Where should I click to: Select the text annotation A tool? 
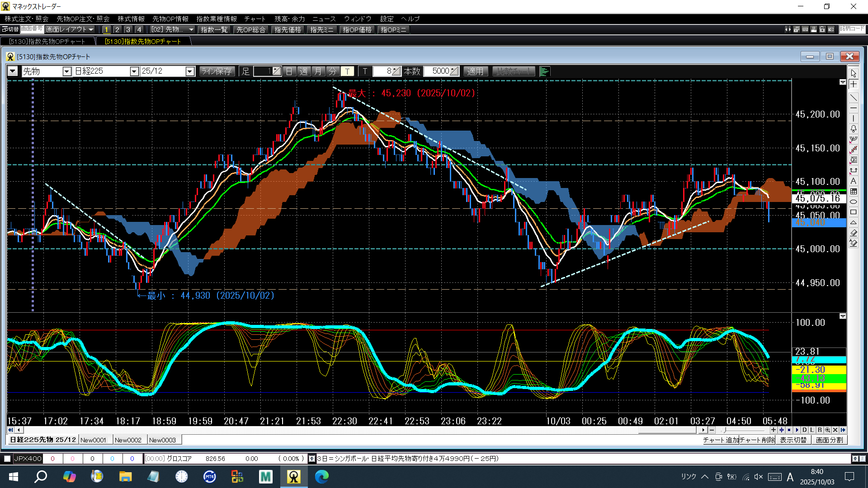853,181
